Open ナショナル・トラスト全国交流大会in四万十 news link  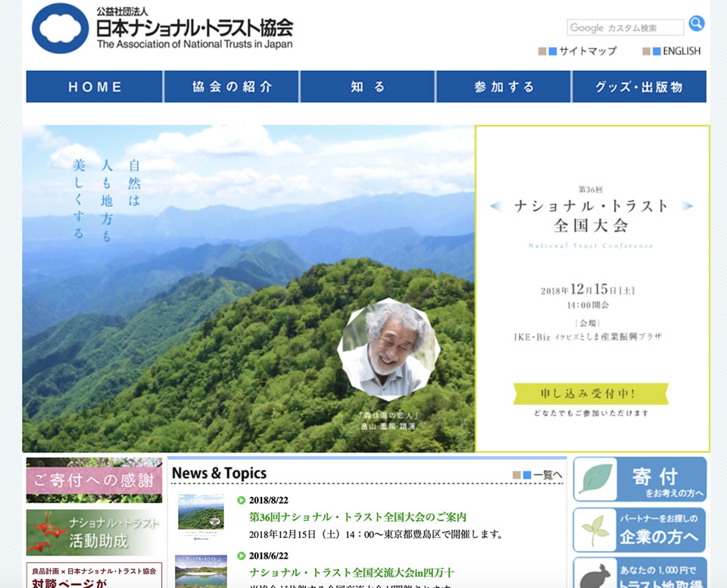click(x=352, y=572)
